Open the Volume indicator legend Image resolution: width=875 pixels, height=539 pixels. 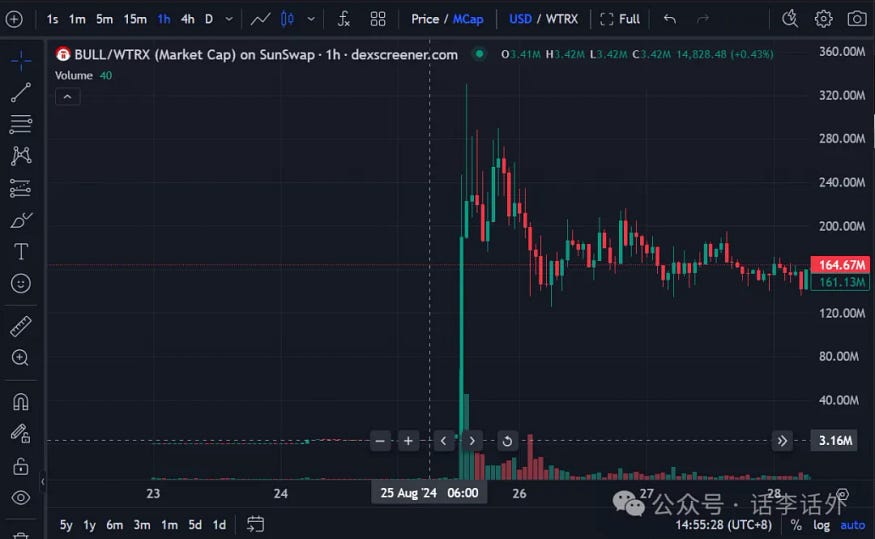[x=74, y=75]
